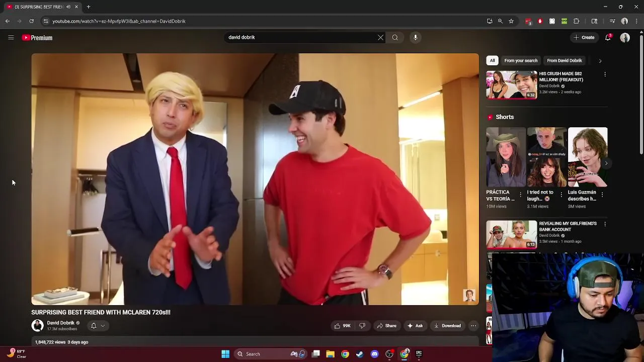Click the channel watermark in video corner

[x=469, y=295]
